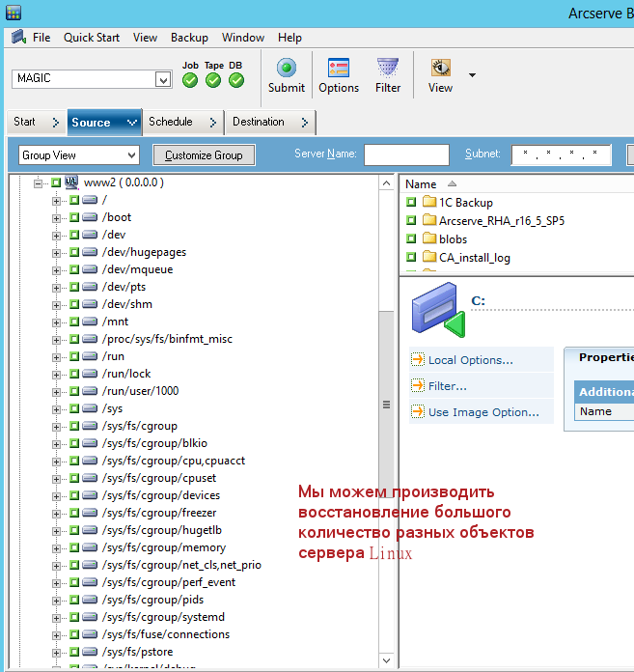
Task: Click the Customize Group button
Action: (x=204, y=155)
